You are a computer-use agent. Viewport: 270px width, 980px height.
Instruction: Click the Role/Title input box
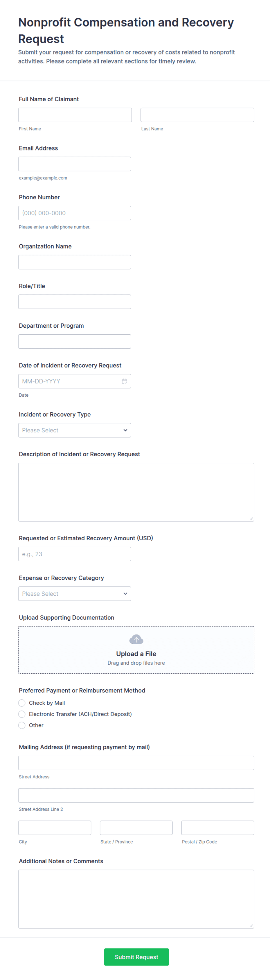[74, 302]
